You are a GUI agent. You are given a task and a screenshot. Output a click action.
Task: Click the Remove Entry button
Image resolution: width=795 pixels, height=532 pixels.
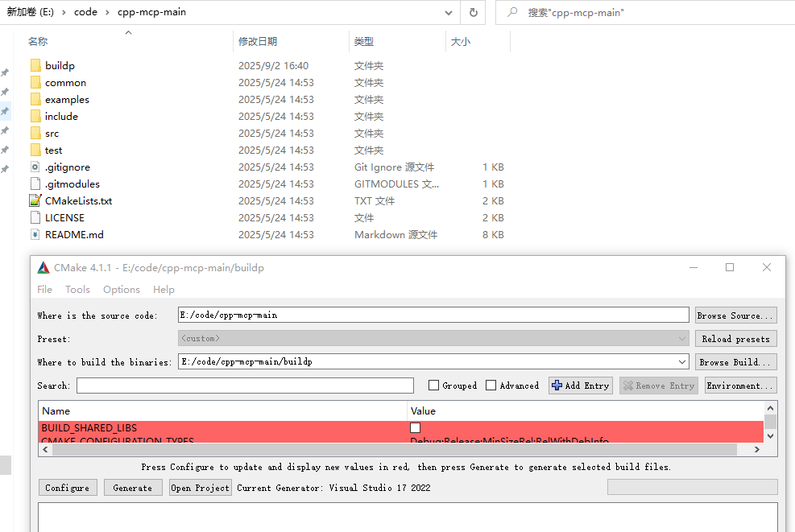pos(659,386)
